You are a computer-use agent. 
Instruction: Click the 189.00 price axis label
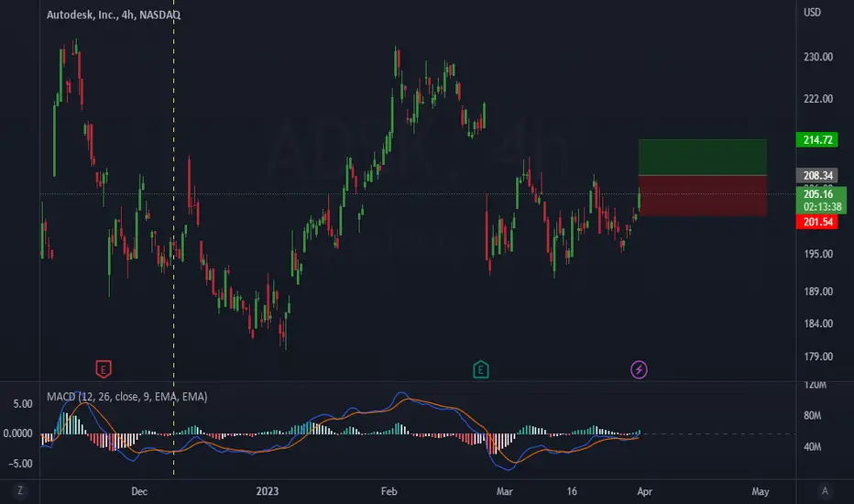click(x=818, y=291)
